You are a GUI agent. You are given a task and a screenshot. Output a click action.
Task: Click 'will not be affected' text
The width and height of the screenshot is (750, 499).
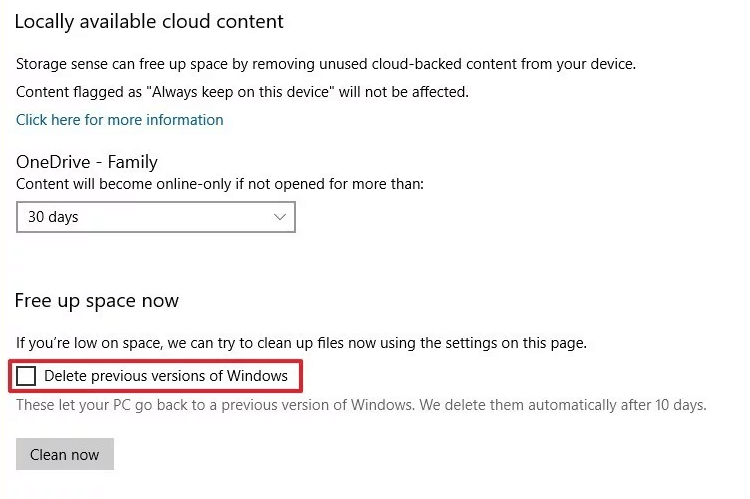pos(404,92)
